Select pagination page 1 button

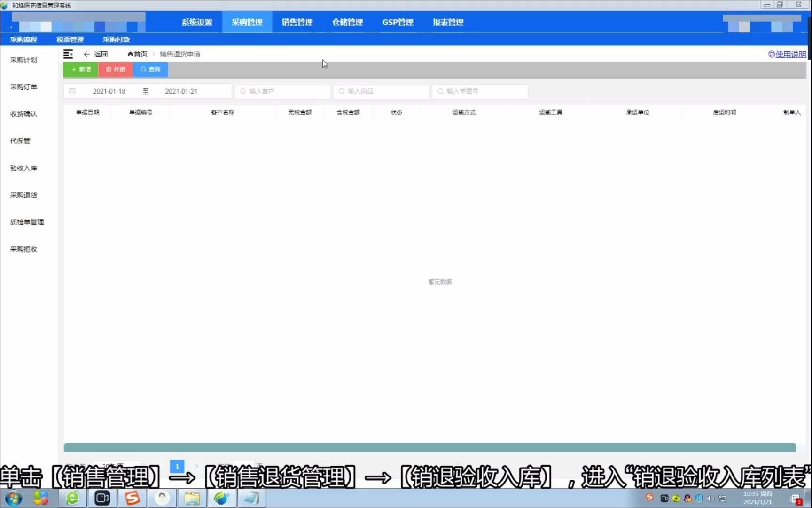coord(177,466)
